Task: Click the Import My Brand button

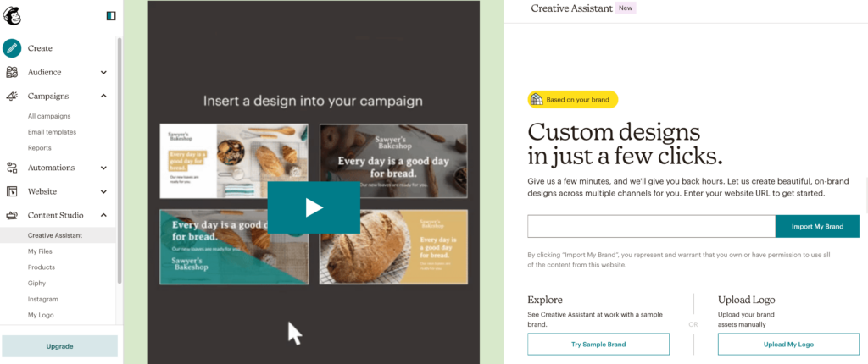Action: pyautogui.click(x=817, y=226)
